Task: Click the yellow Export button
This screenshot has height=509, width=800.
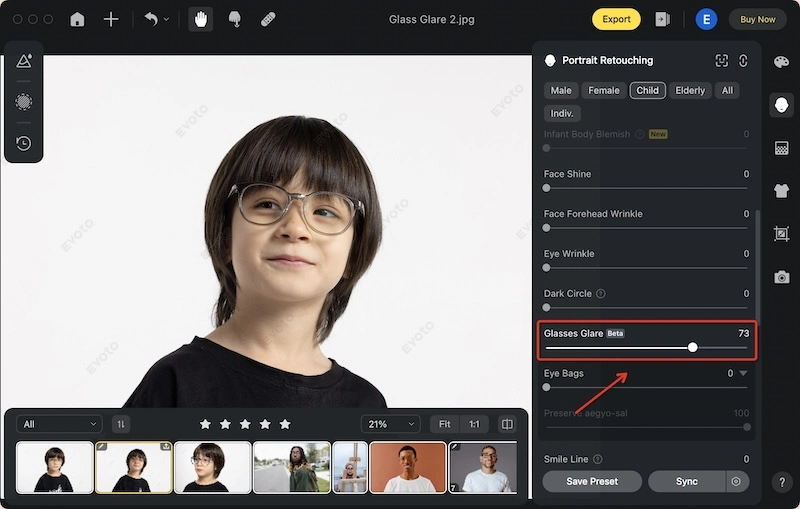Action: (x=616, y=19)
